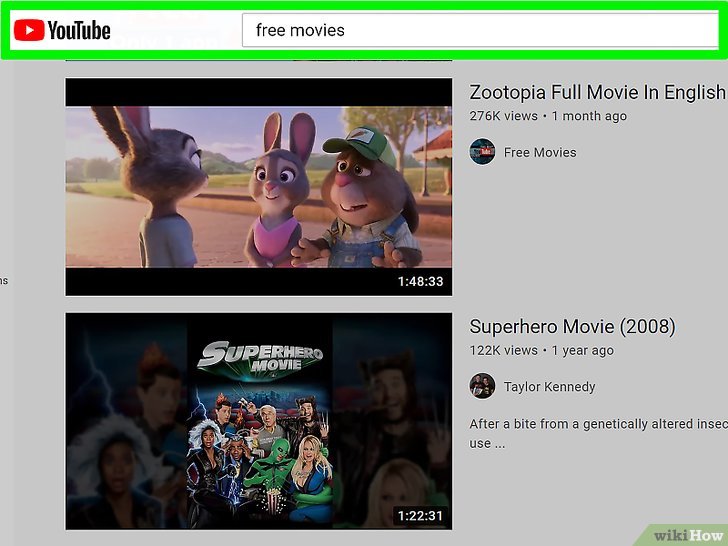Image resolution: width=728 pixels, height=546 pixels.
Task: Open 'Zootopia Full Movie In English' title
Action: point(598,92)
